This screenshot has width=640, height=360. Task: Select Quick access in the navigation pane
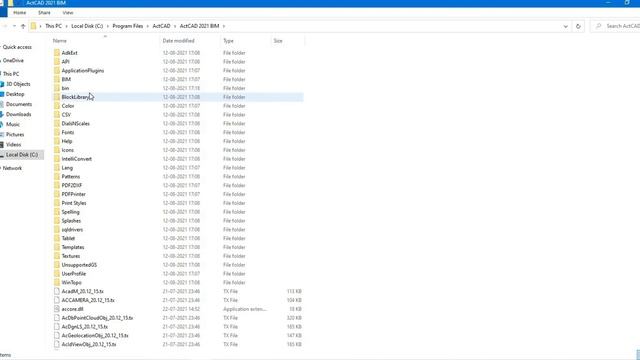pos(17,47)
